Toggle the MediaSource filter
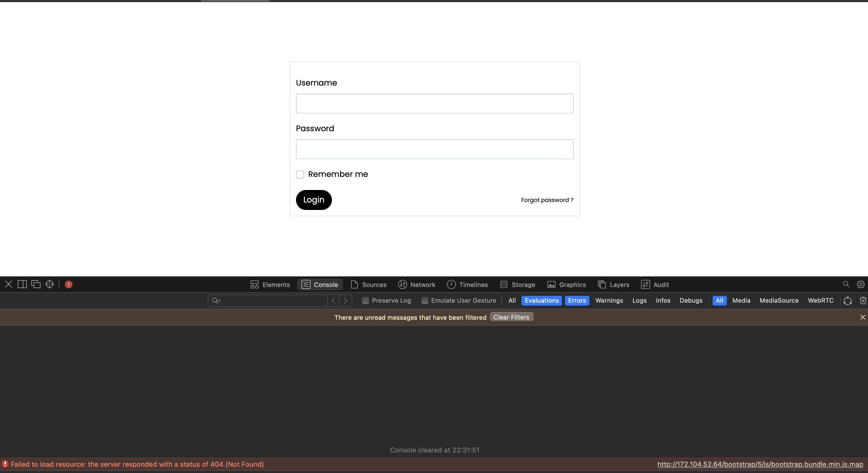 click(779, 300)
